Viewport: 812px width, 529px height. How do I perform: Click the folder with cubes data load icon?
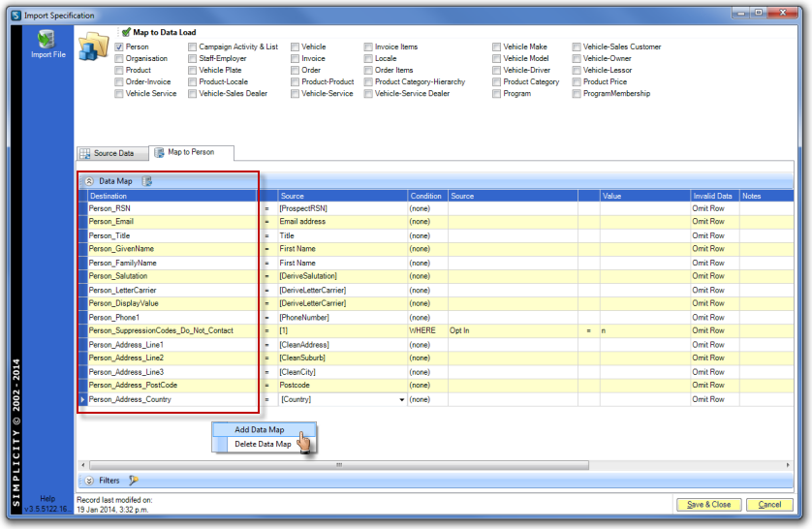(x=93, y=47)
